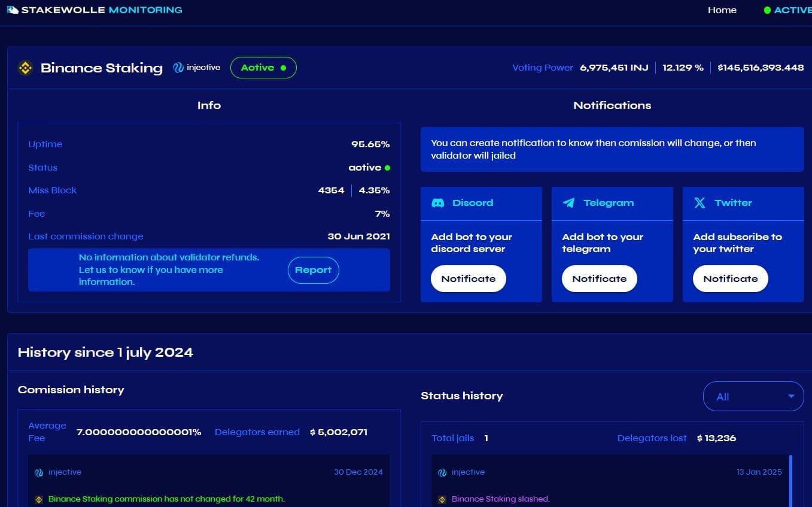
Task: Click the date 30 Jun 2021
Action: tap(358, 236)
